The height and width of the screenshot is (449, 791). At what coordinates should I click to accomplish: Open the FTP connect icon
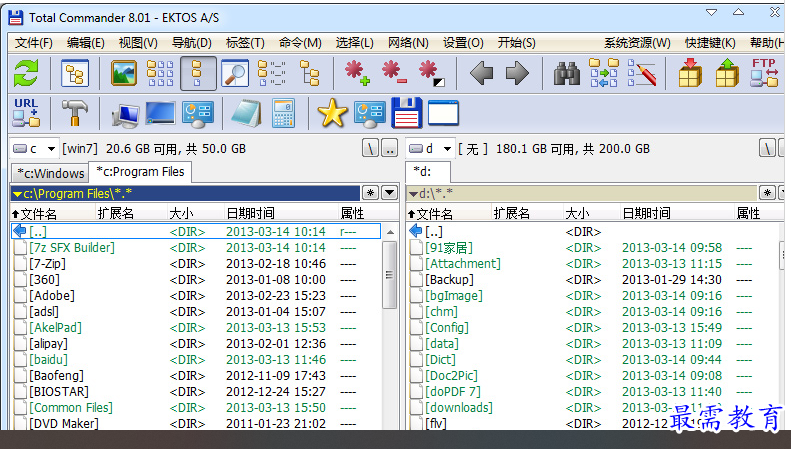point(764,73)
